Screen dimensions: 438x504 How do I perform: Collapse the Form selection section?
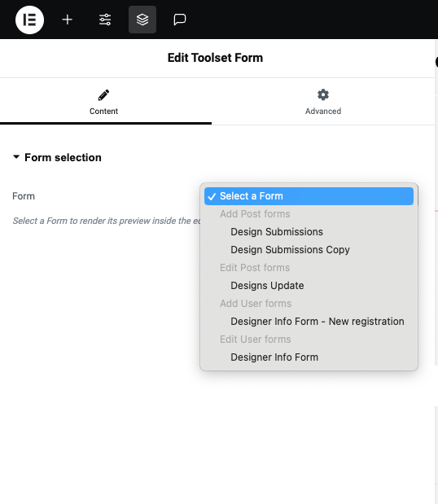(56, 157)
